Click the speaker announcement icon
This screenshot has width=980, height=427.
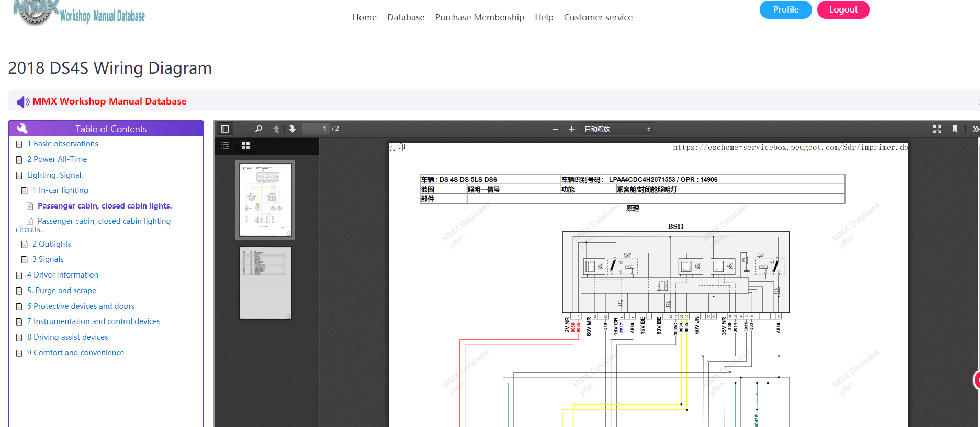tap(23, 102)
